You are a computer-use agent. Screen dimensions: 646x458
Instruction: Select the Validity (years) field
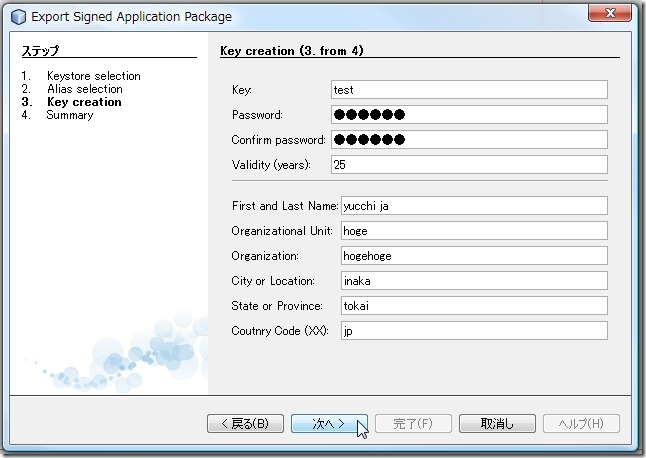point(469,164)
